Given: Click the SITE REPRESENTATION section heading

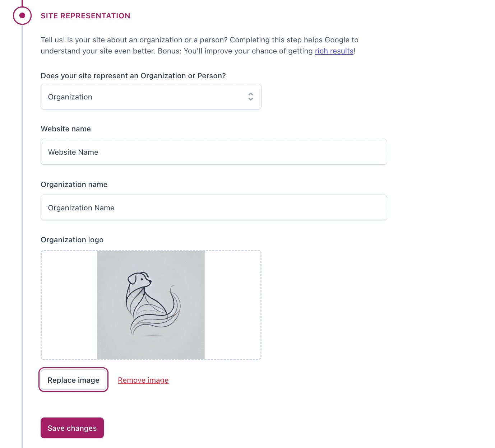Looking at the screenshot, I should (85, 15).
